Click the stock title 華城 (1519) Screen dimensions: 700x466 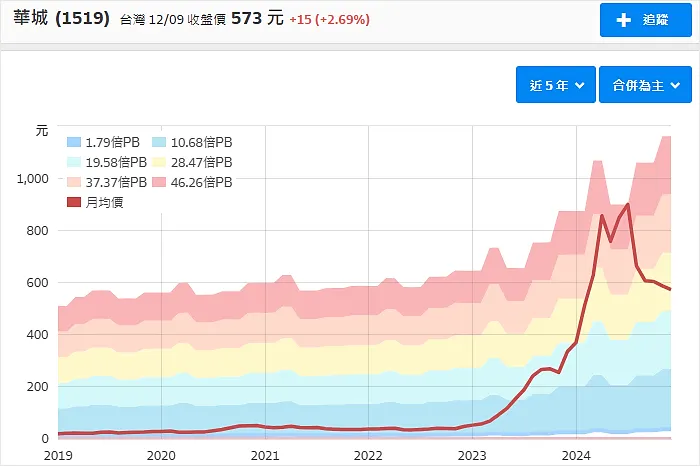pyautogui.click(x=61, y=18)
